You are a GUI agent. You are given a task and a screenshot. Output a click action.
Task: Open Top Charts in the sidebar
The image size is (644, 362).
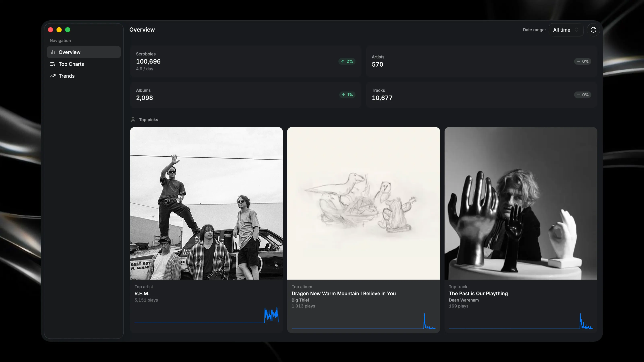tap(84, 64)
